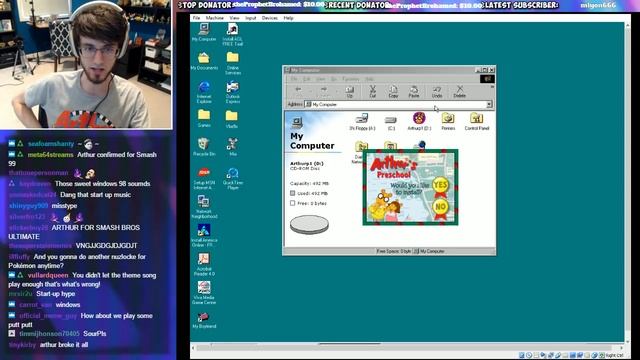
Task: Select the Install America Online icon
Action: point(204,236)
